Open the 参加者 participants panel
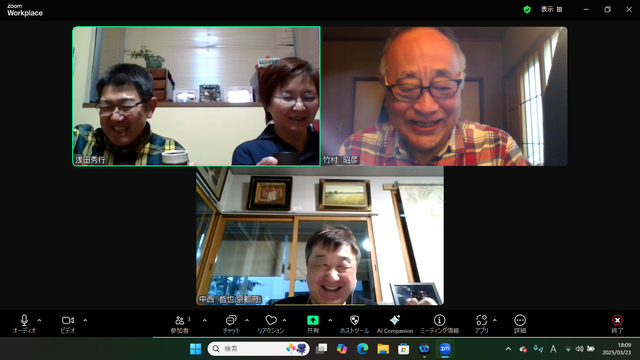This screenshot has width=640, height=360. pos(180,324)
